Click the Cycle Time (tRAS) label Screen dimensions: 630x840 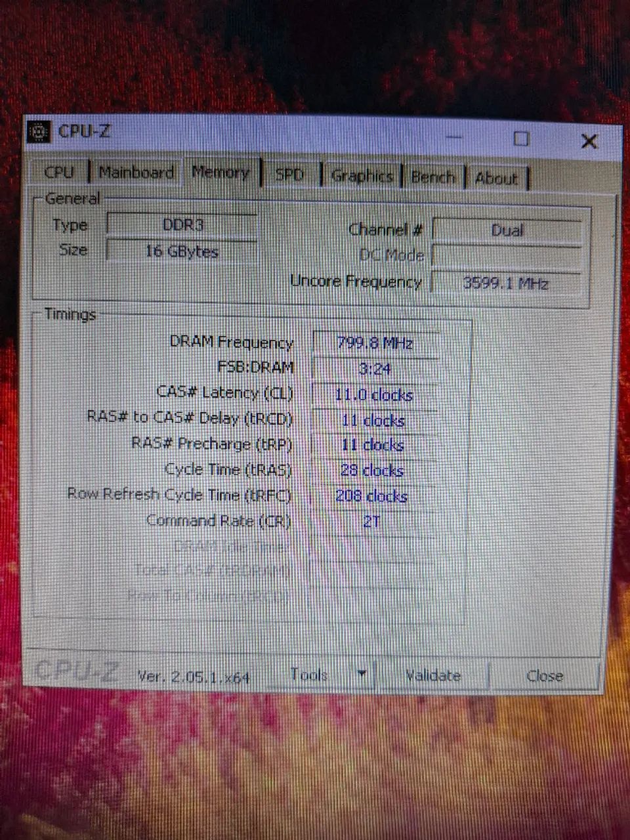click(228, 470)
